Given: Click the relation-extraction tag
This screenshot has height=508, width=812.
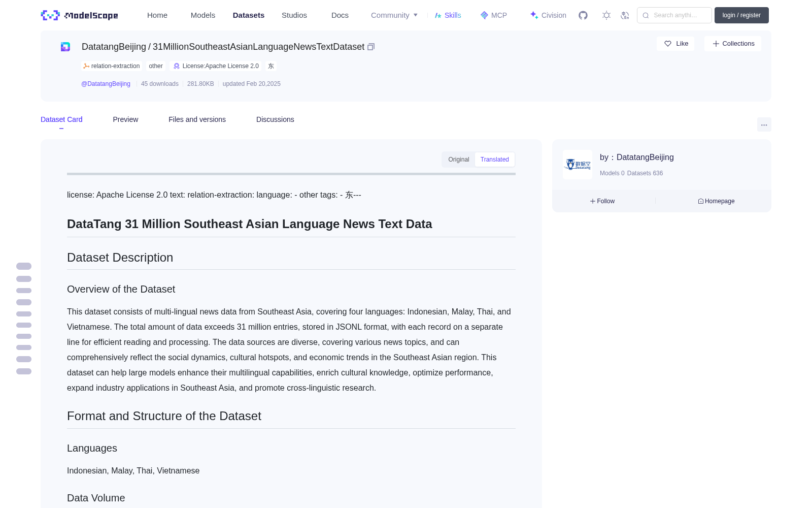Looking at the screenshot, I should (x=111, y=66).
